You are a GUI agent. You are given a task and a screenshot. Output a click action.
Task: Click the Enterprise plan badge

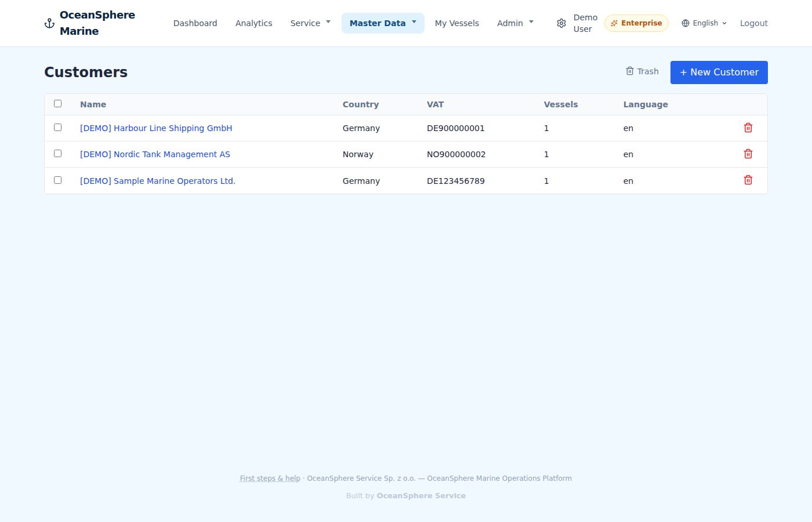tap(636, 23)
